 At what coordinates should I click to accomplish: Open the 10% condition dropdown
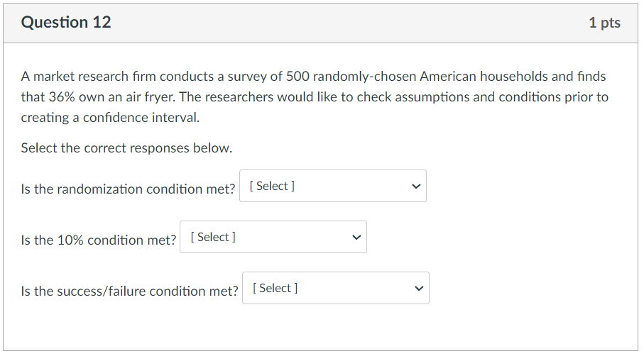(x=273, y=237)
